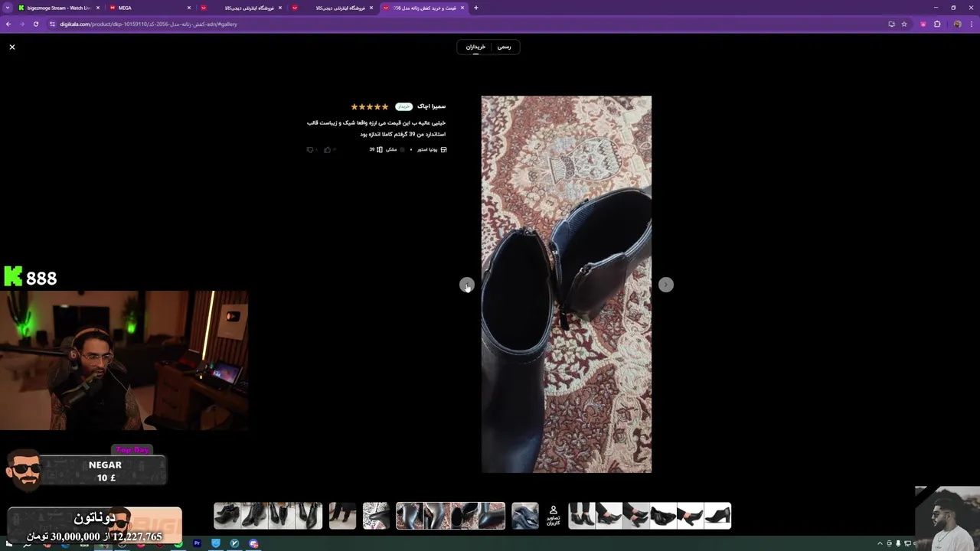Click the reviewer name سمیرا اچاک
The width and height of the screenshot is (980, 551).
click(431, 106)
